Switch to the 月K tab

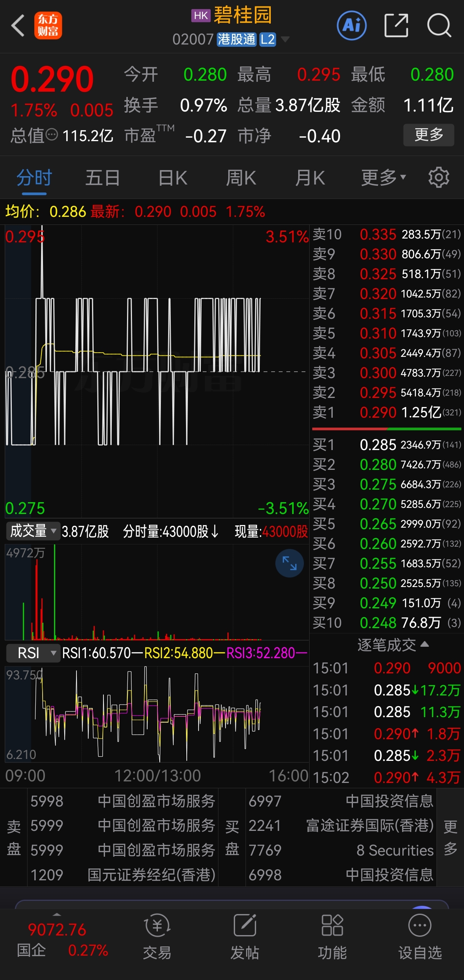(x=310, y=177)
